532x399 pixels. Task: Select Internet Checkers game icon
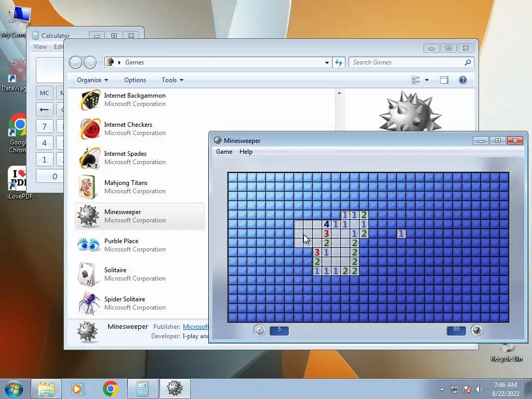click(89, 129)
